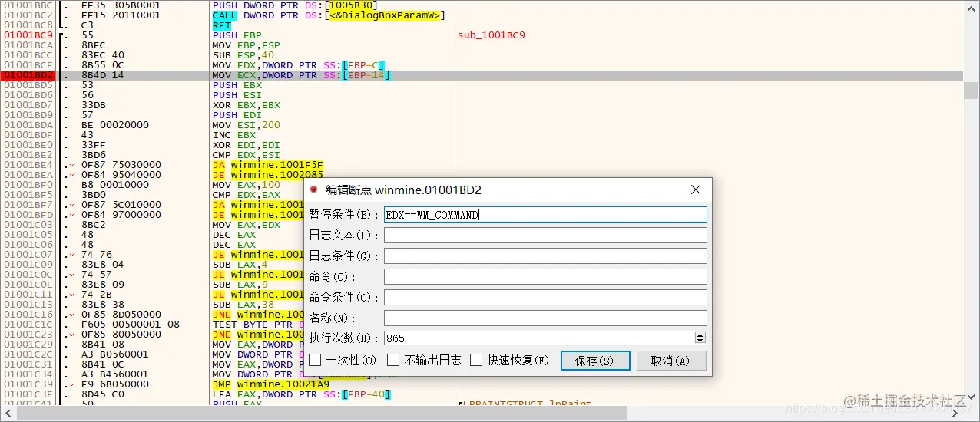Select the INC EBX instruction
This screenshot has width=980, height=422.
pos(234,135)
